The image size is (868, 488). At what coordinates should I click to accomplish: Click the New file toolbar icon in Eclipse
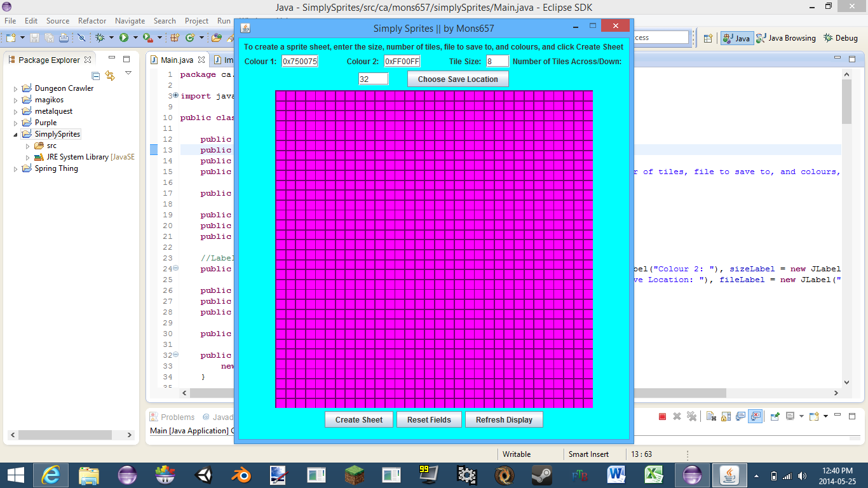[x=11, y=37]
